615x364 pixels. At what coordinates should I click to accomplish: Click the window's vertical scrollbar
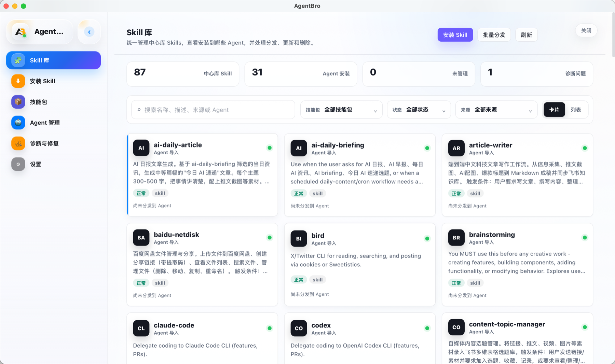coord(613,35)
